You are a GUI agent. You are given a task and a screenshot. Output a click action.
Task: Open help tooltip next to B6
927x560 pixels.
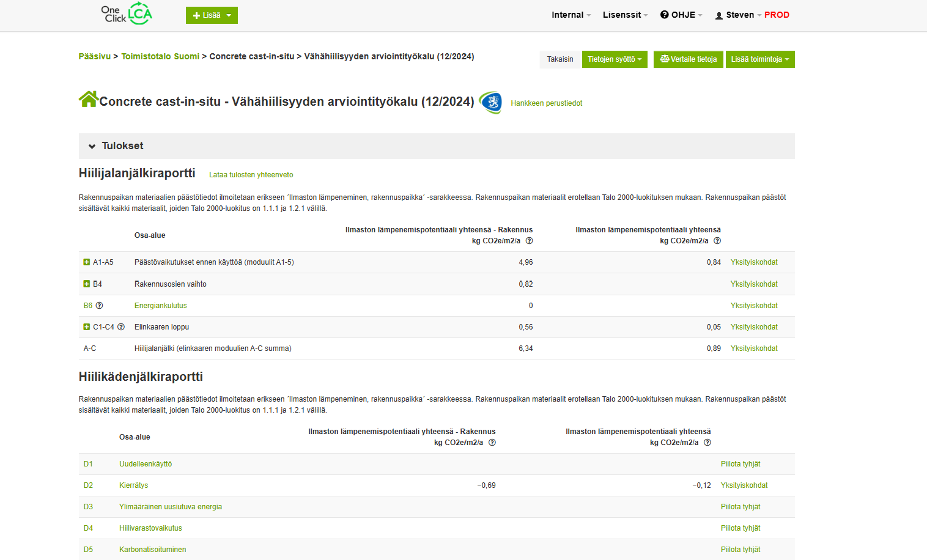[99, 306]
